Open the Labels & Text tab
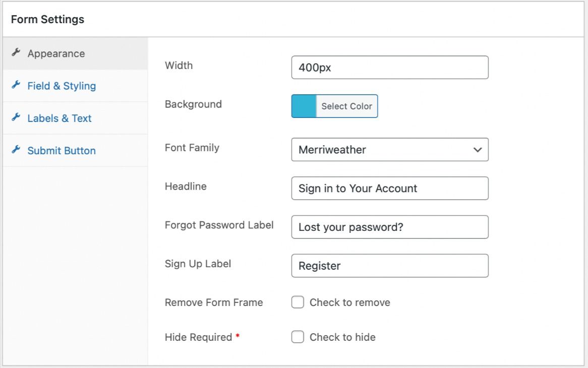This screenshot has width=588, height=368. 60,118
